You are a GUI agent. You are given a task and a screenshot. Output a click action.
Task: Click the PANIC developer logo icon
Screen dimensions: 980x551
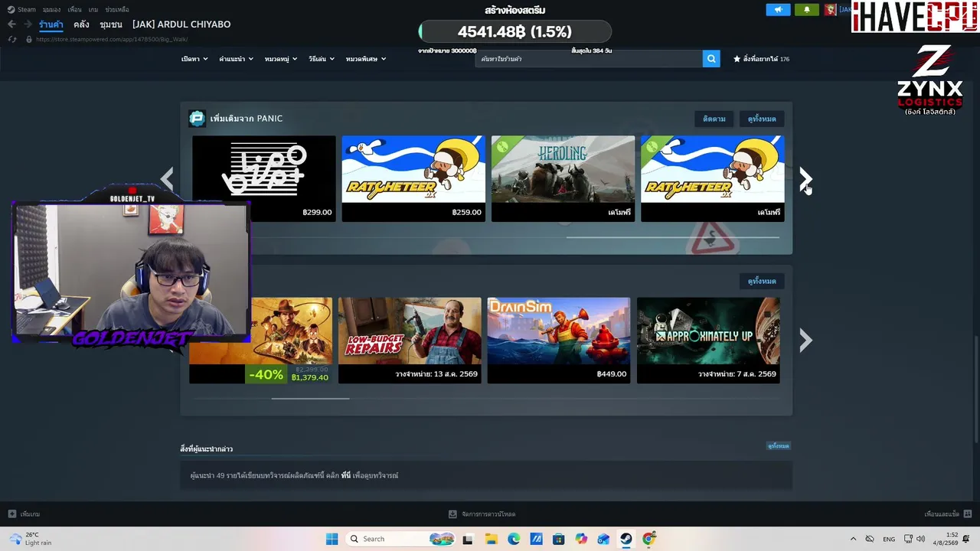coord(197,119)
